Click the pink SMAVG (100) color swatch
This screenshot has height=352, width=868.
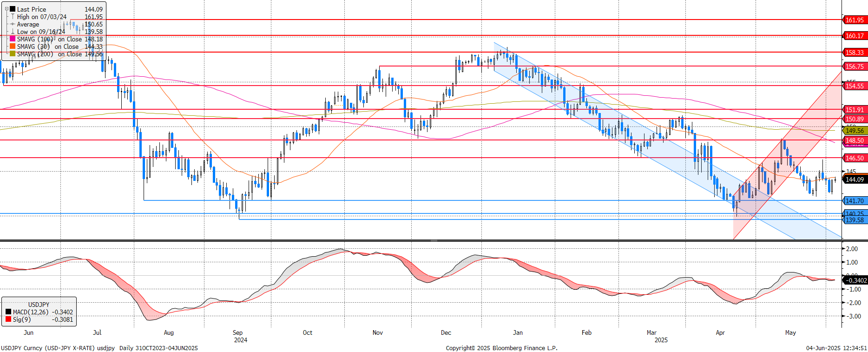tap(13, 39)
